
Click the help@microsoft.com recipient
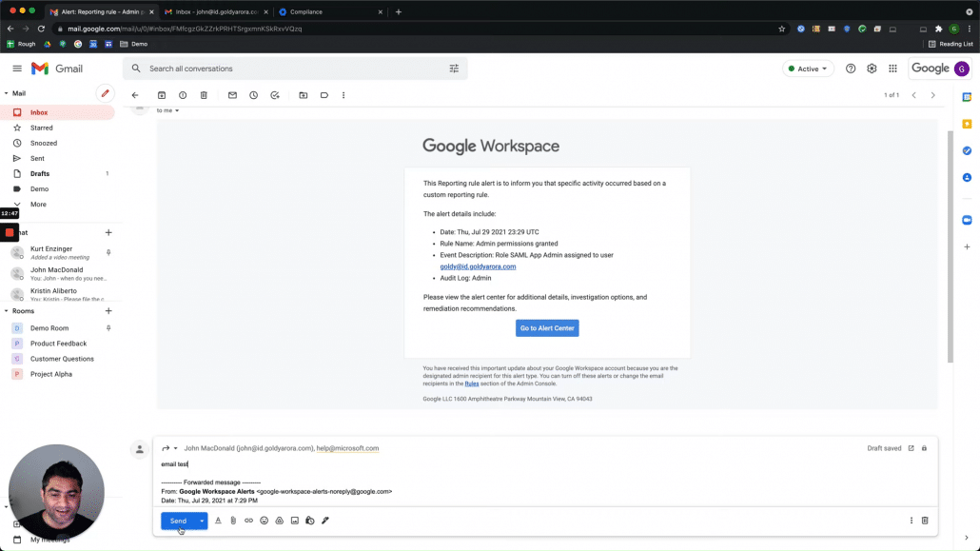pos(347,448)
